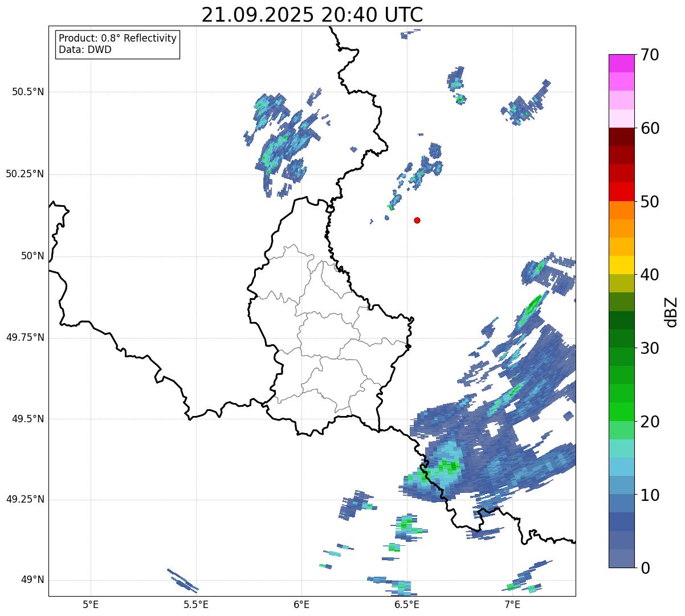Click the bright red colorbar segment just above 50

[622, 192]
